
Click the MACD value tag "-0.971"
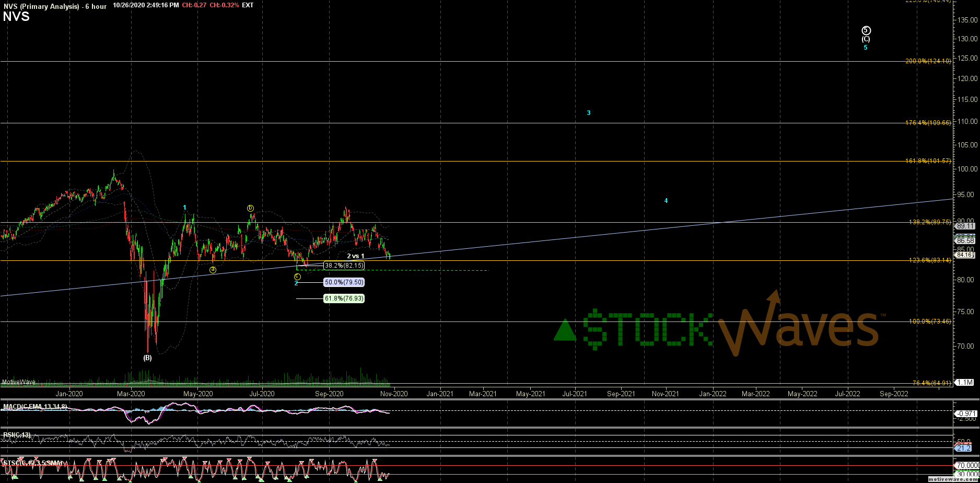966,413
